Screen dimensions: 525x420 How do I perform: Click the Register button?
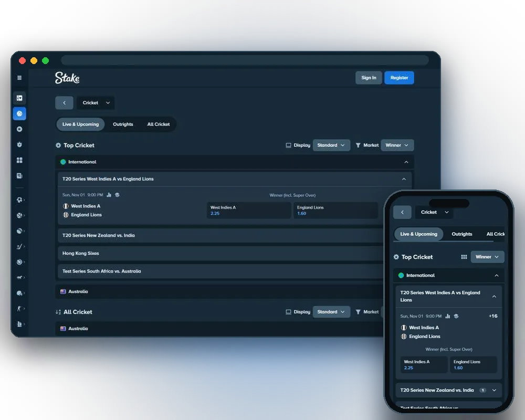tap(399, 78)
